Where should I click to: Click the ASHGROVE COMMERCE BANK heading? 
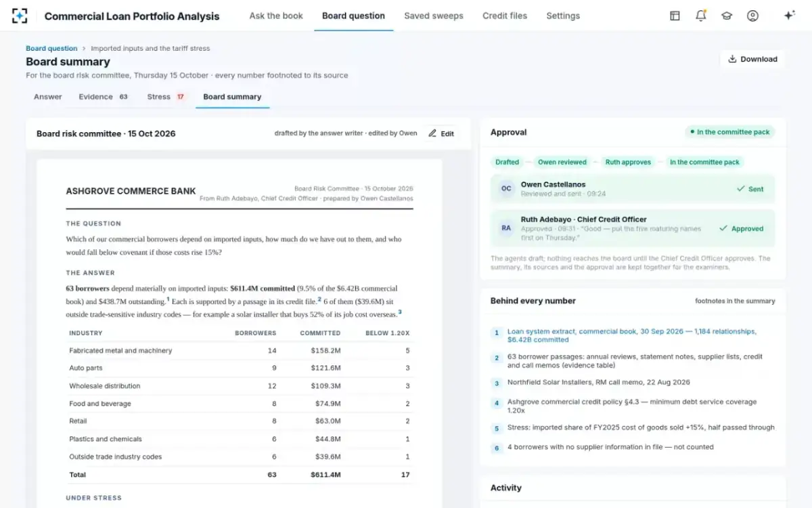point(131,191)
